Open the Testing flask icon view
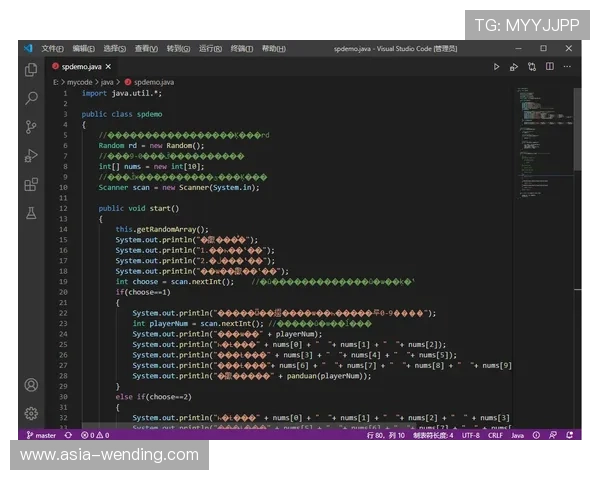Viewport: 600px width, 480px height. click(x=31, y=213)
